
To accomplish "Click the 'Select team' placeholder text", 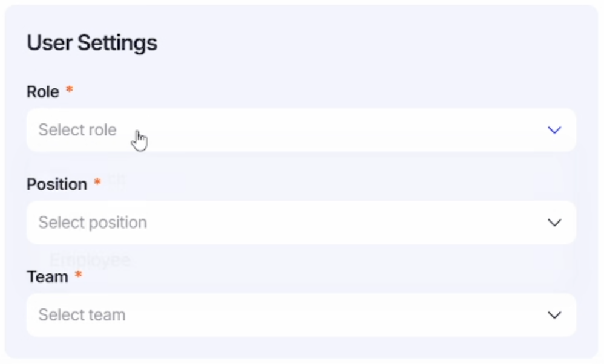I will click(x=82, y=315).
